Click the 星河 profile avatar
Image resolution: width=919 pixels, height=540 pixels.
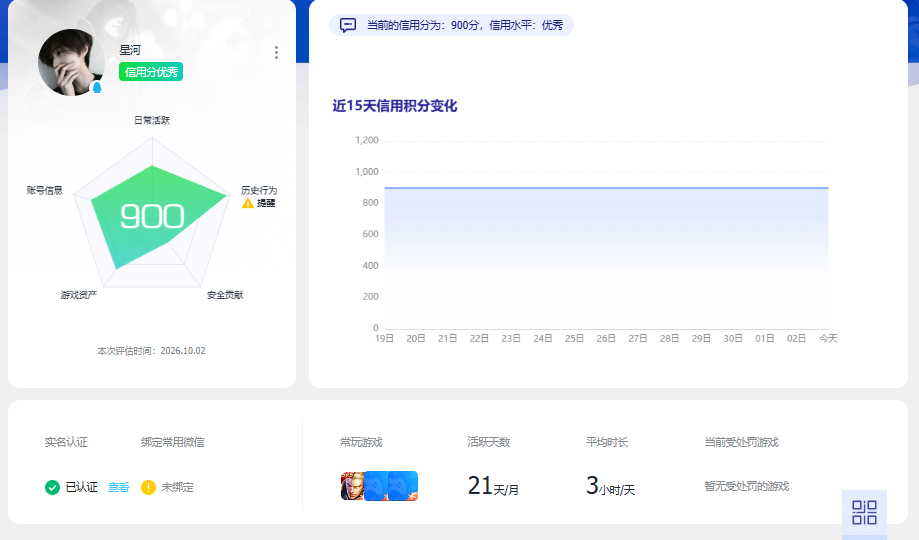click(71, 63)
